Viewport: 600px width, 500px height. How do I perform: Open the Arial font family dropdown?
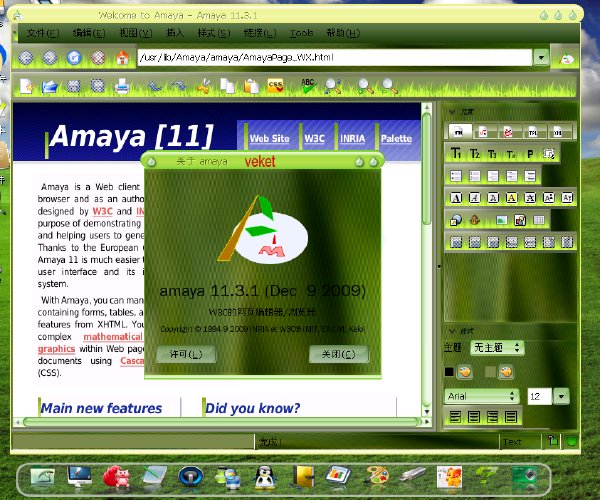(481, 396)
